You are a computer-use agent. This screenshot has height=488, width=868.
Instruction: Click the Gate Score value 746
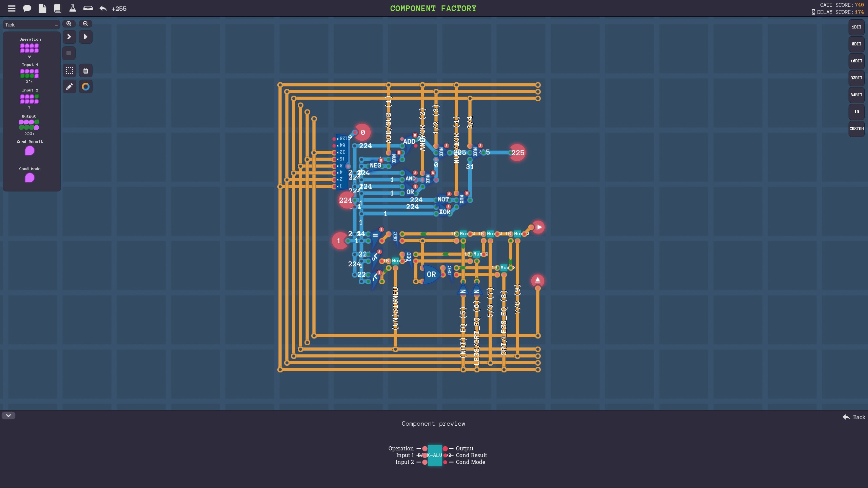[859, 5]
